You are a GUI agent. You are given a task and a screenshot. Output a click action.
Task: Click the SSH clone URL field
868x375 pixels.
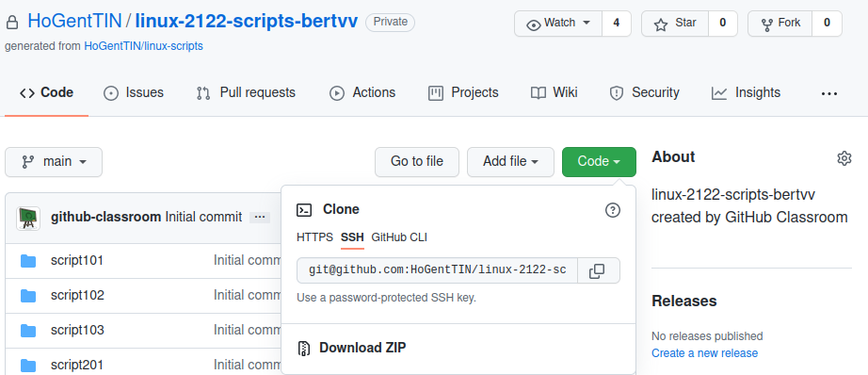(438, 270)
